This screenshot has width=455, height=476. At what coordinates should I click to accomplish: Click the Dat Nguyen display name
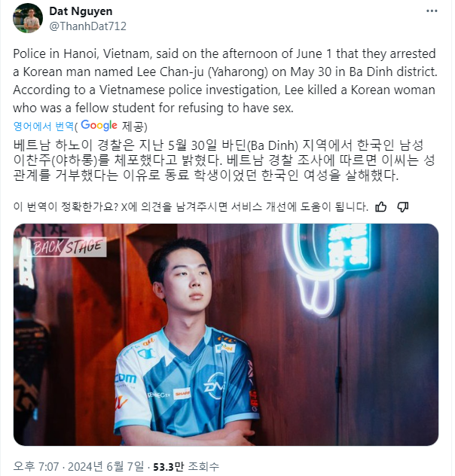point(81,11)
